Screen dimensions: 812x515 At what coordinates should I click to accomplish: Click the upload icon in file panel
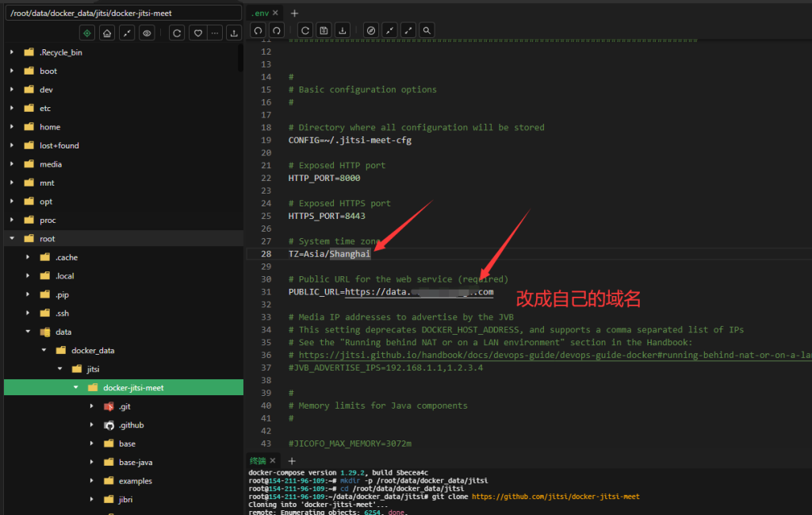pos(233,33)
